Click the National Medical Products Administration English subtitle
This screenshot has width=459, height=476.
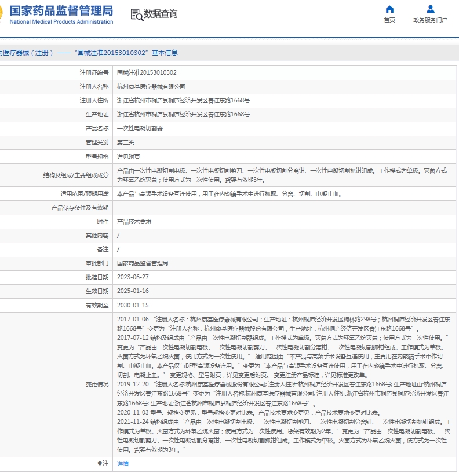61,22
